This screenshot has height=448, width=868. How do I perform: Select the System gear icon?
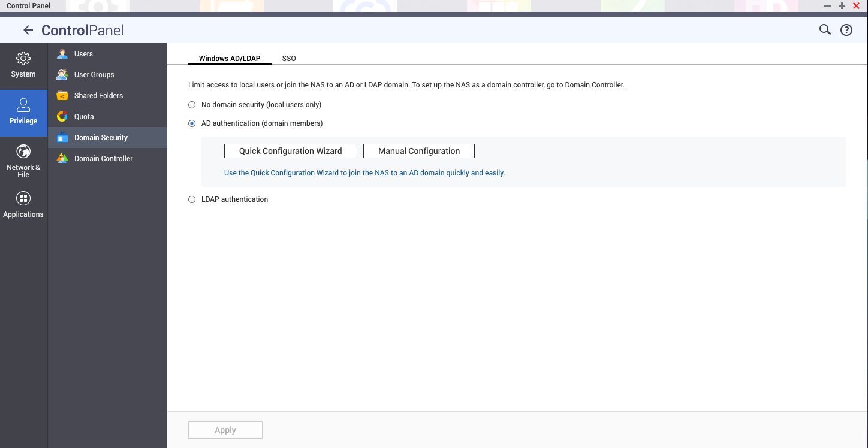coord(23,58)
